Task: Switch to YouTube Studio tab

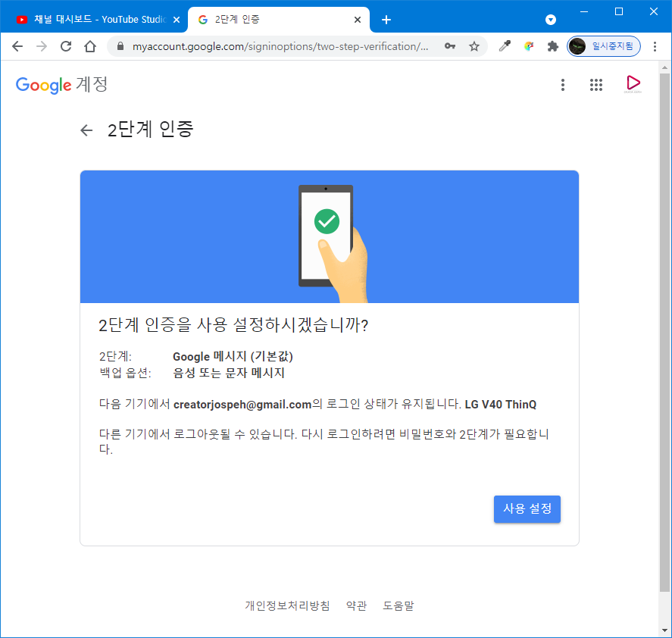Action: [94, 20]
